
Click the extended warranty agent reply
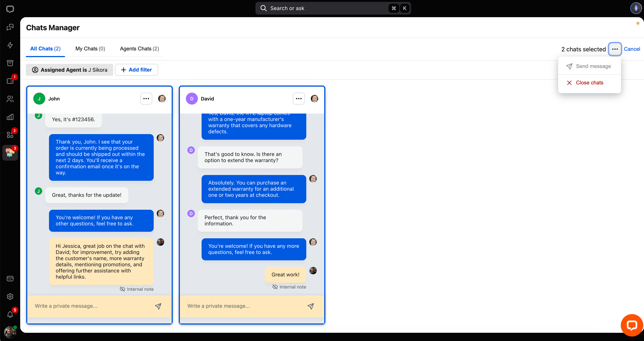pos(254,189)
